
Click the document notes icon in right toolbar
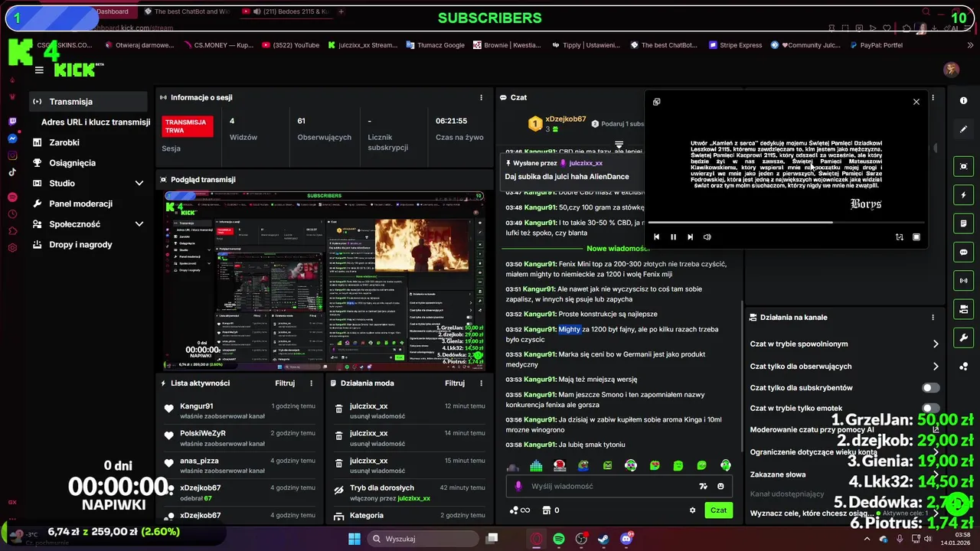coord(963,223)
